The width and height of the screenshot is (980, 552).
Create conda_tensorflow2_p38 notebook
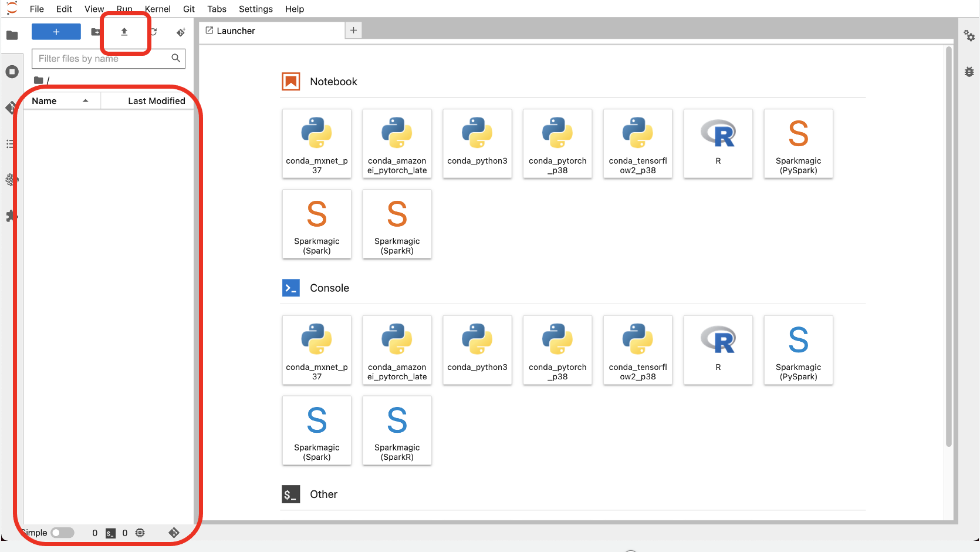638,144
